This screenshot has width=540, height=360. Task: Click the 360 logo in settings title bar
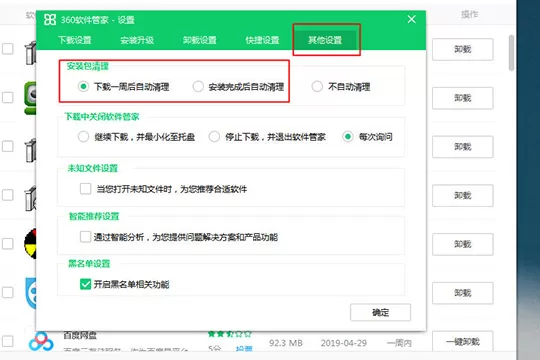point(50,20)
